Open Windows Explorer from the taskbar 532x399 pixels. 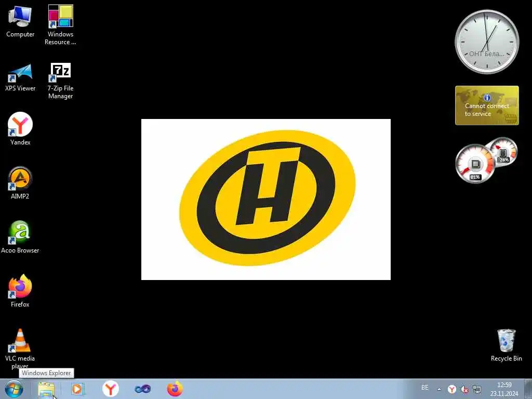pos(46,389)
